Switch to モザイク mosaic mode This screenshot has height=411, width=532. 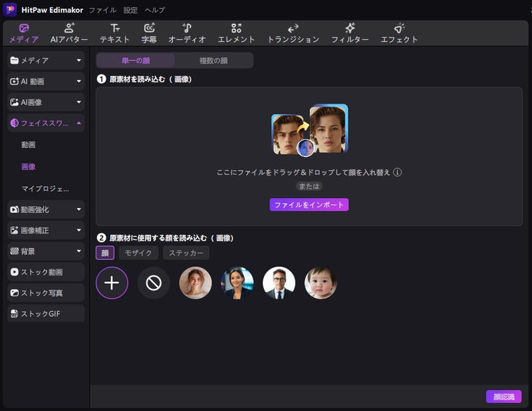pos(137,254)
